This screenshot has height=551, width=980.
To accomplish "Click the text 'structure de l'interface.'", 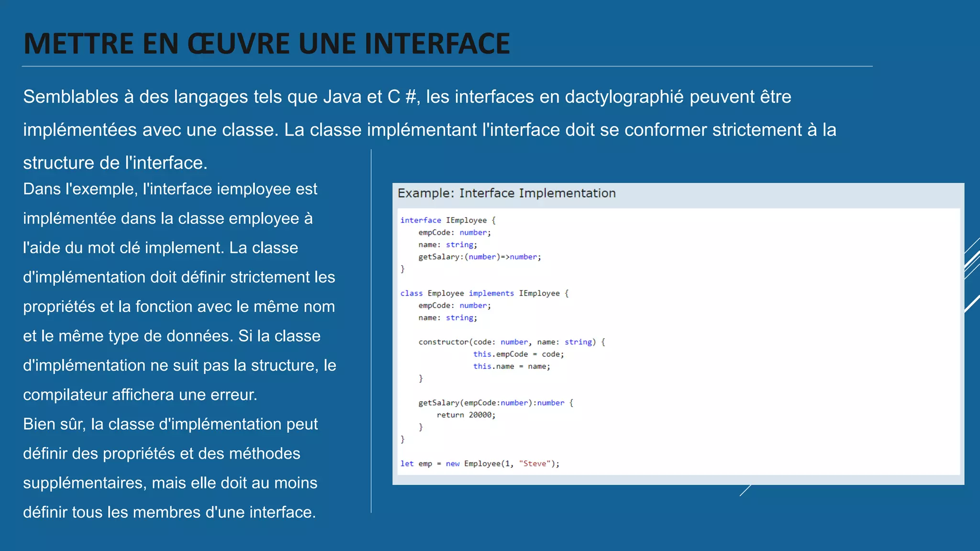I will tap(115, 163).
